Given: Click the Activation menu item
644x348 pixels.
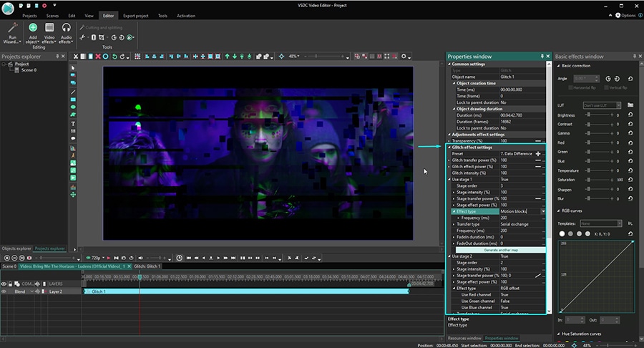Looking at the screenshot, I should [185, 16].
